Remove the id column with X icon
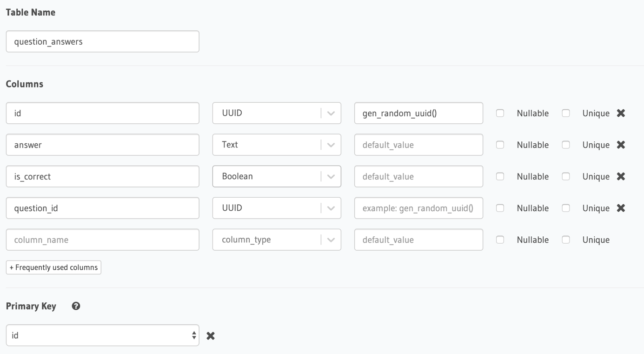The height and width of the screenshot is (354, 644). 621,113
